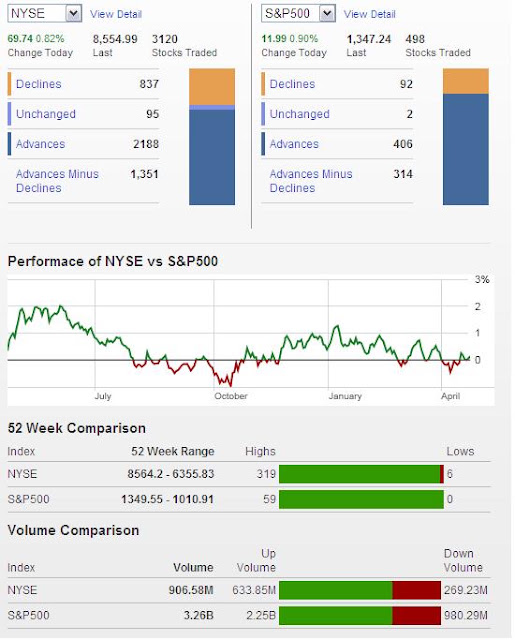Click the NYSE combo box text field
Screen dimensions: 515x640
click(37, 13)
